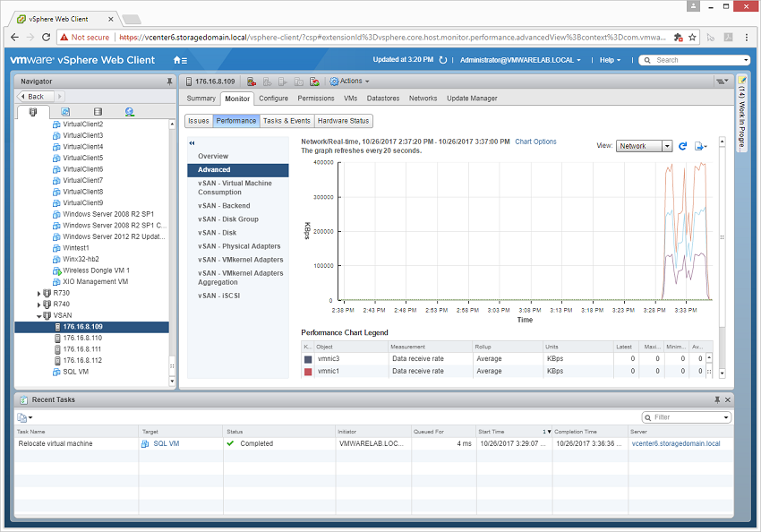
Task: Select Wireless Dongle VM 1 in the tree
Action: coord(96,270)
